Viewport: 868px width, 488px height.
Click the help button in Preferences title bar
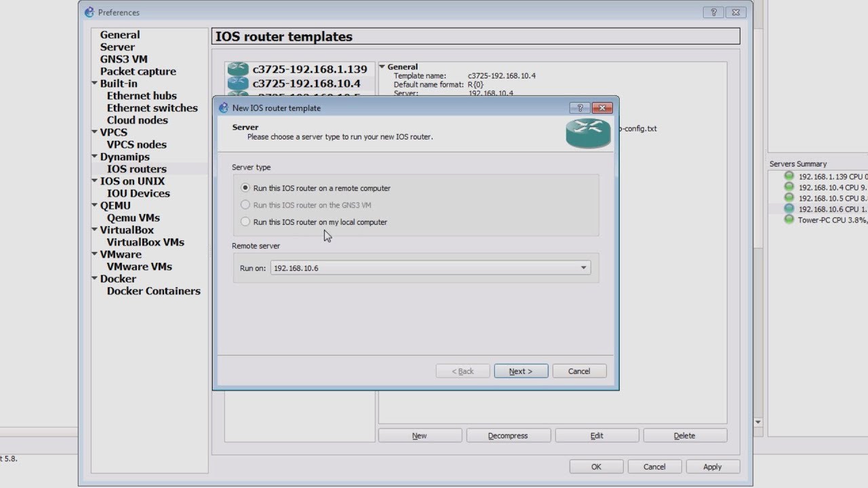(713, 12)
